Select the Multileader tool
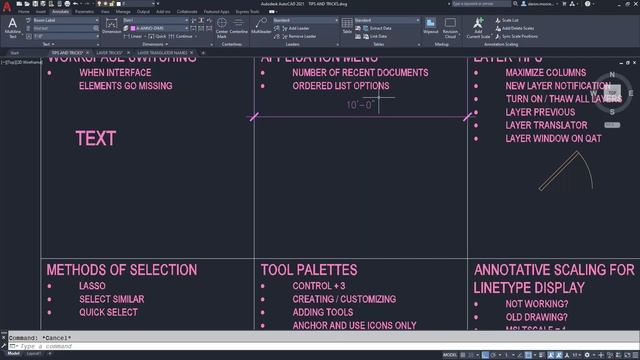The width and height of the screenshot is (640, 360). coord(261,26)
